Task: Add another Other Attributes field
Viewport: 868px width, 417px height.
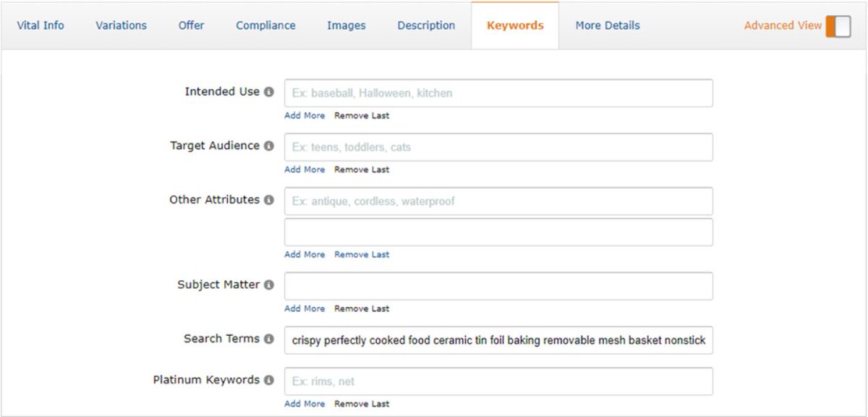Action: [305, 254]
